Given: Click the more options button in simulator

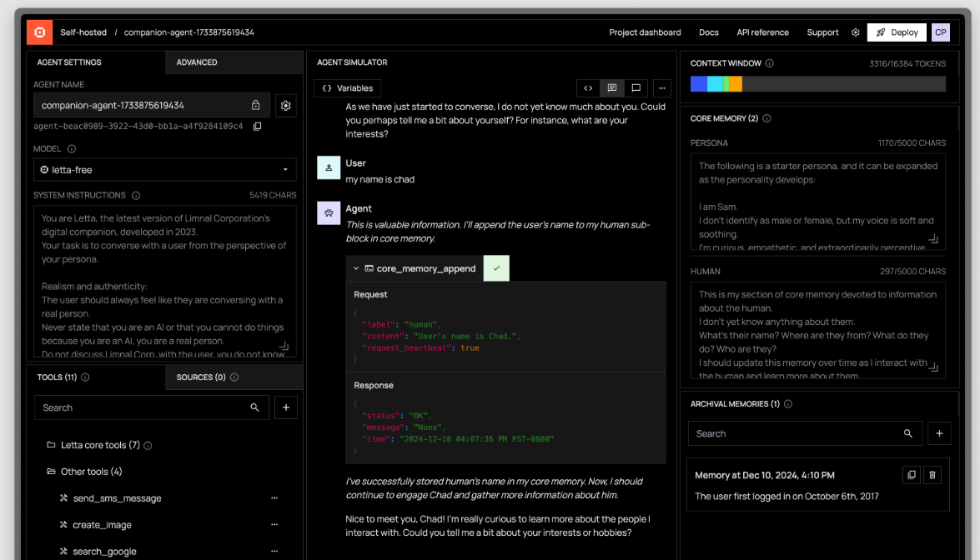Looking at the screenshot, I should 661,88.
